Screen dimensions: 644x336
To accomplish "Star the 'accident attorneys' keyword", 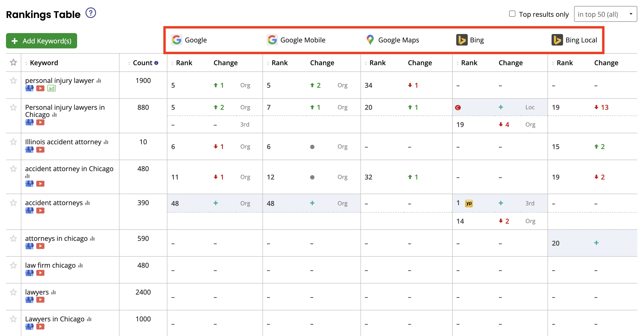I will 13,203.
